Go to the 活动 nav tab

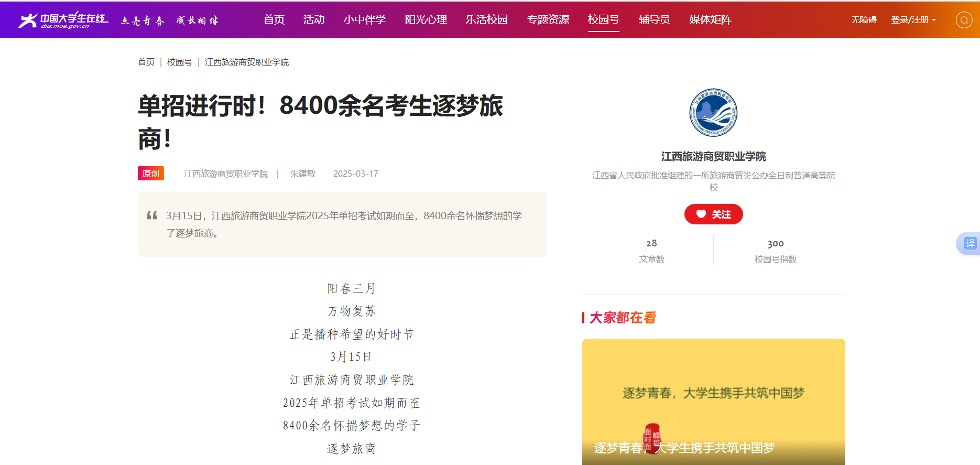[x=314, y=20]
